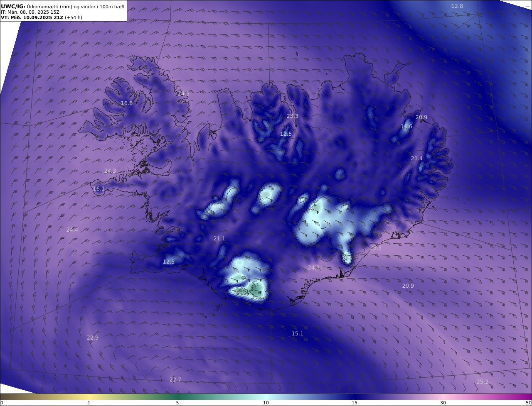Click the 20.9 label beside 11.6
This screenshot has height=406, width=532.
[421, 117]
